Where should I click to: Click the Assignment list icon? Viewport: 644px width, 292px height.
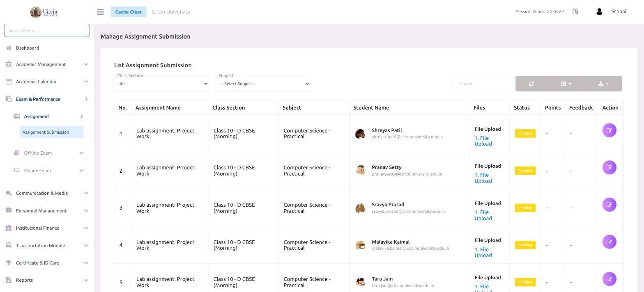[17, 116]
